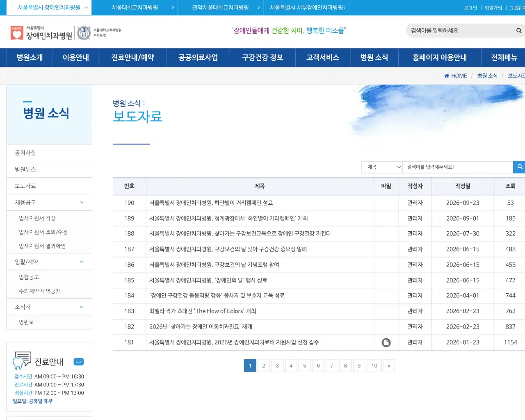Click the Seoul Dental Hospital for Disabled logo
525x420 pixels.
[41, 33]
